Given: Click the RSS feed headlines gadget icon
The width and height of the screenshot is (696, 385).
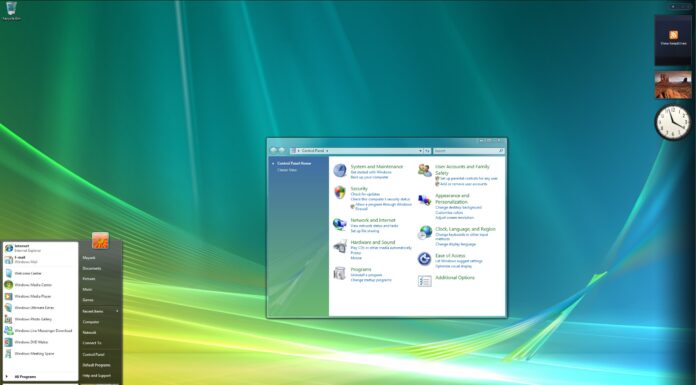Looking at the screenshot, I should 673,36.
